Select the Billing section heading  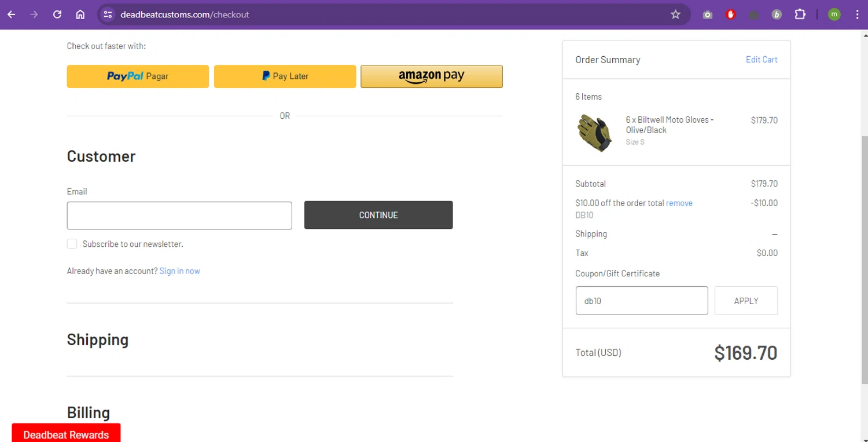89,412
